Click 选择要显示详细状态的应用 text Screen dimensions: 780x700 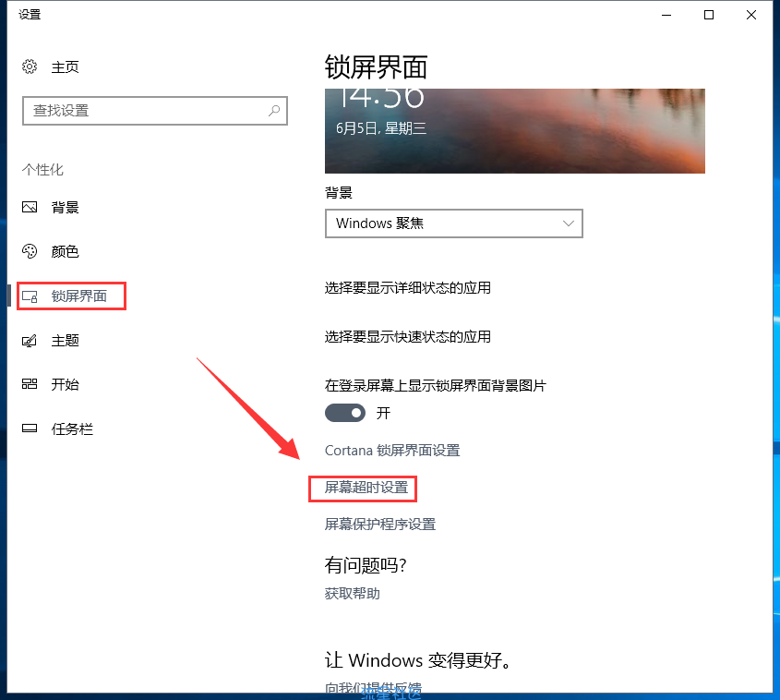click(x=407, y=287)
